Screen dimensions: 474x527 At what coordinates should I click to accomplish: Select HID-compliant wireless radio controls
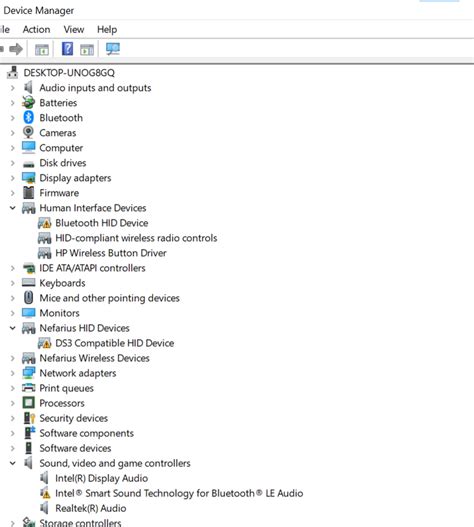(136, 238)
